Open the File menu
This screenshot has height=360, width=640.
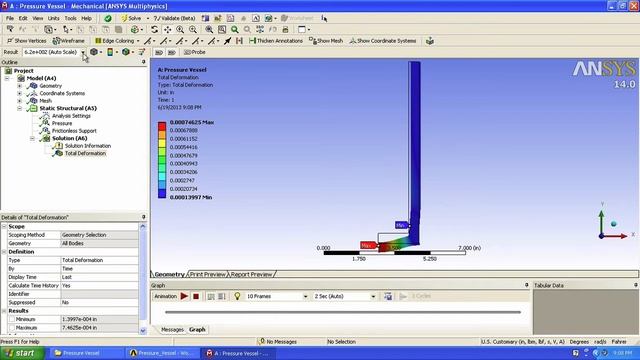tap(10, 18)
